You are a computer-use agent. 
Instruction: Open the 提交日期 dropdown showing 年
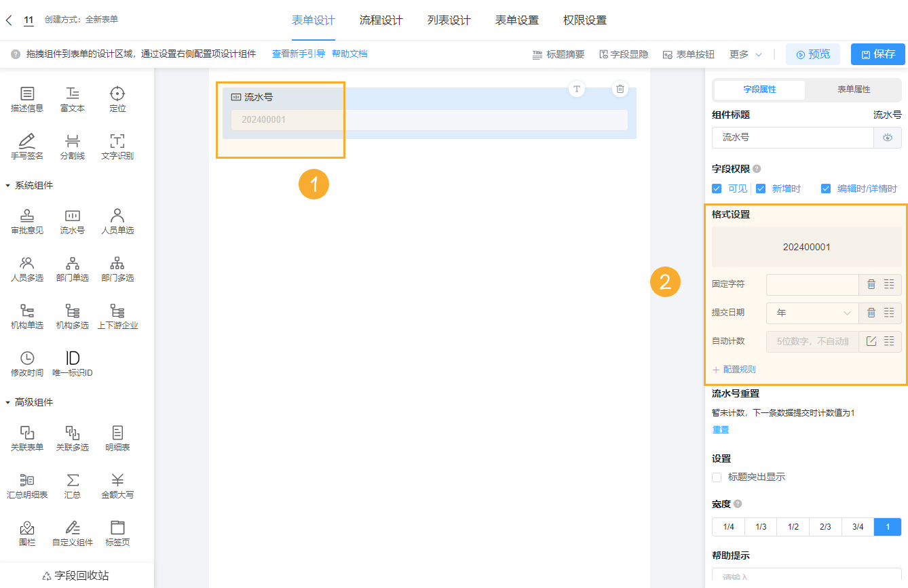(x=812, y=313)
